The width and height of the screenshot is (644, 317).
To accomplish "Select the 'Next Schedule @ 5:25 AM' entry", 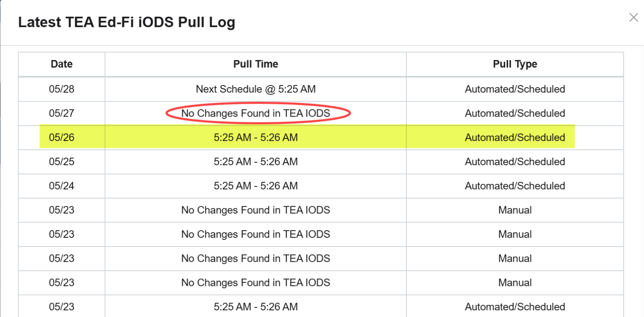I will tap(255, 89).
